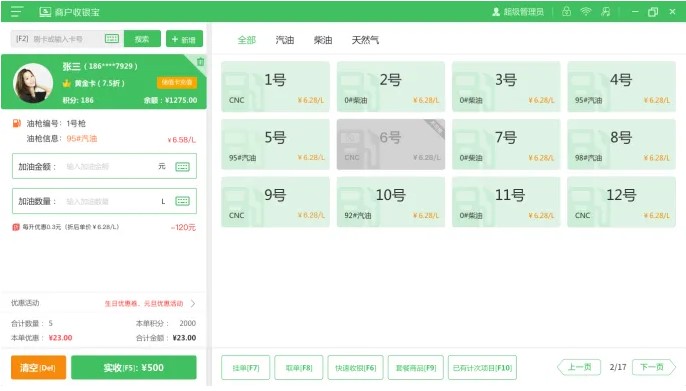The width and height of the screenshot is (686, 391).
Task: Select fuel gun 4号 95#汽油
Action: click(x=622, y=87)
